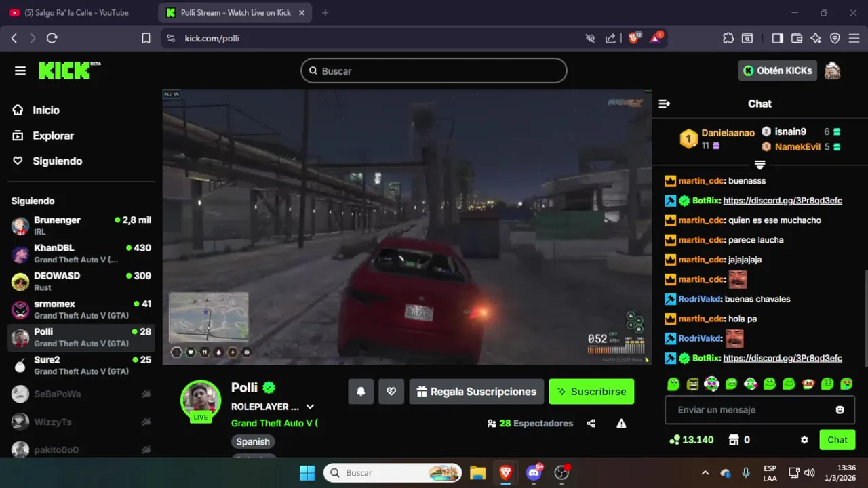Select the Polli Stream Kick tab
868x488 pixels.
click(x=237, y=13)
